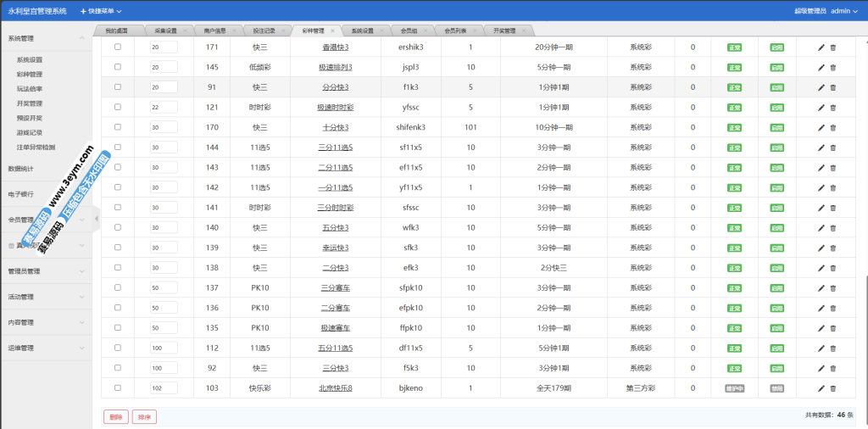The width and height of the screenshot is (868, 429).
Task: Collapse the left sidebar with the arrow handle
Action: [96, 219]
